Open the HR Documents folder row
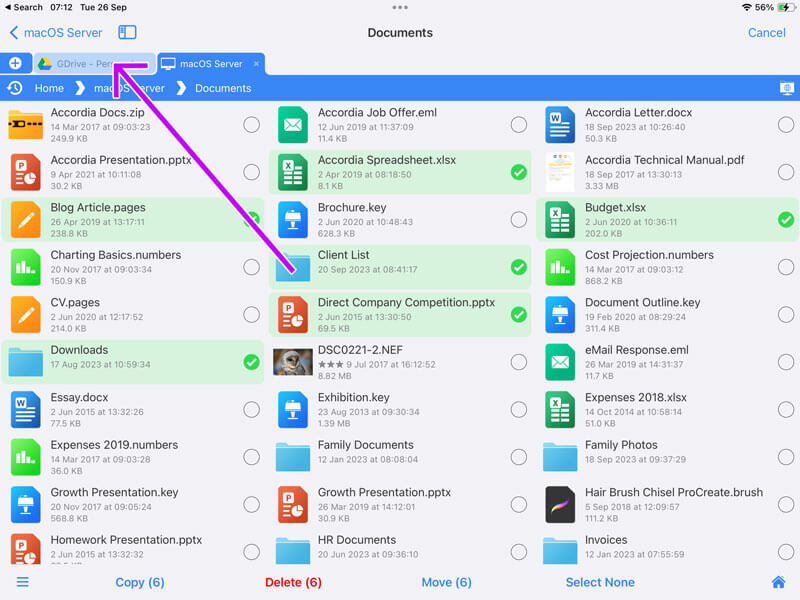Viewport: 800px width, 600px height. click(400, 548)
